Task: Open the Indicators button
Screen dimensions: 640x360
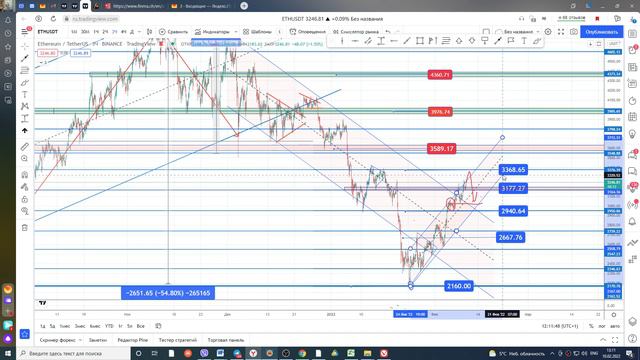Action: pos(212,32)
